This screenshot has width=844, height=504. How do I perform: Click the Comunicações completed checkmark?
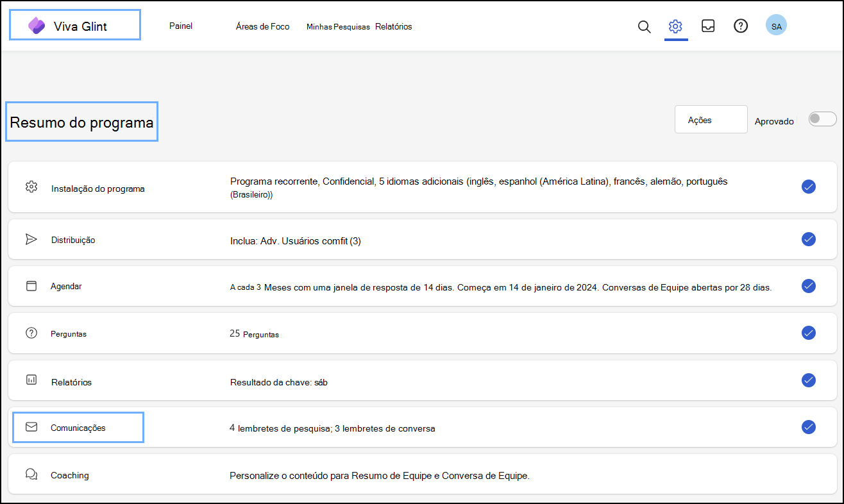pos(808,427)
